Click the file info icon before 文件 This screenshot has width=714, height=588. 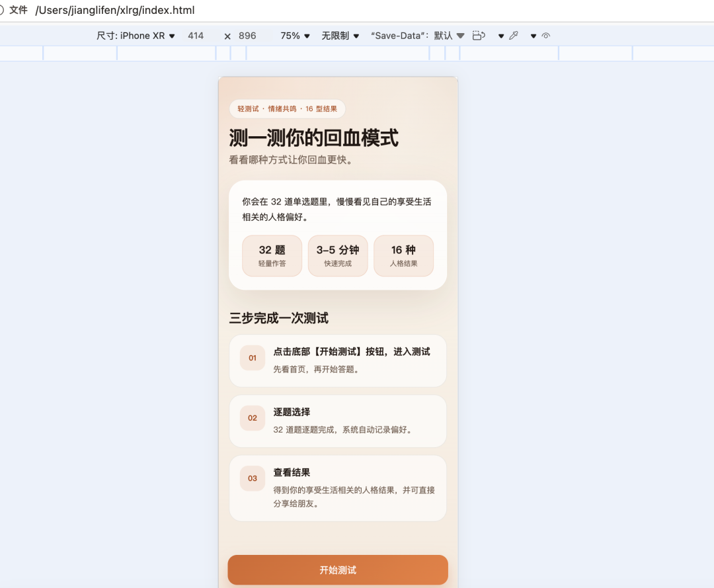[x=1, y=10]
